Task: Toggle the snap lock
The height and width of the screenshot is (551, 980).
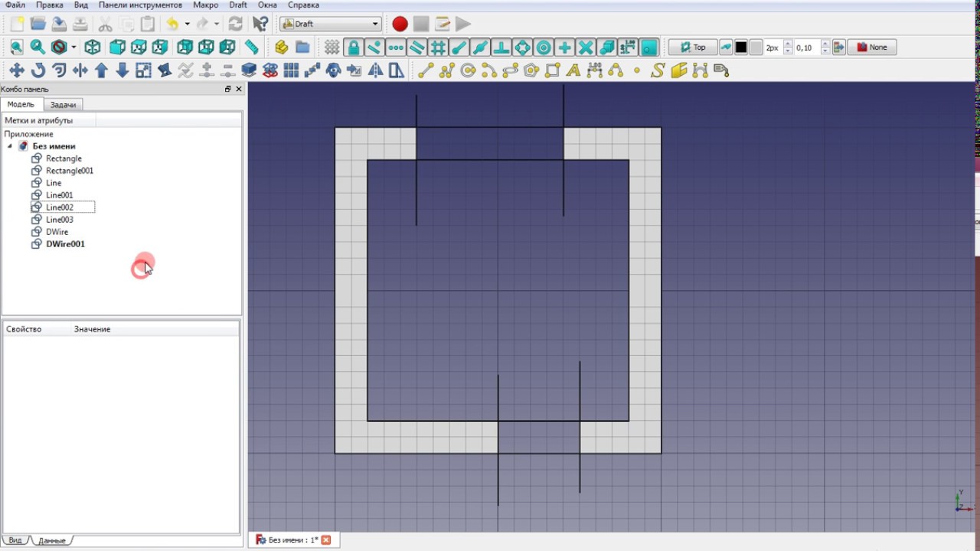Action: 353,47
